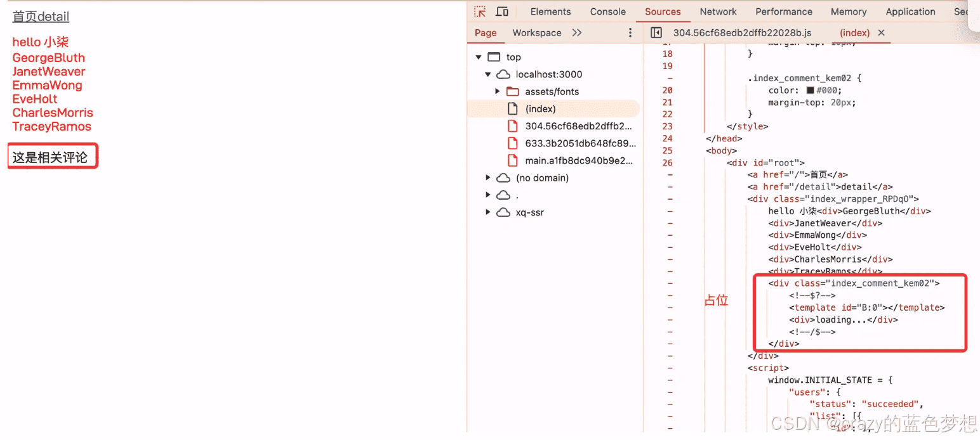Click the (no domain) cloud icon
980x440 pixels.
[x=503, y=178]
